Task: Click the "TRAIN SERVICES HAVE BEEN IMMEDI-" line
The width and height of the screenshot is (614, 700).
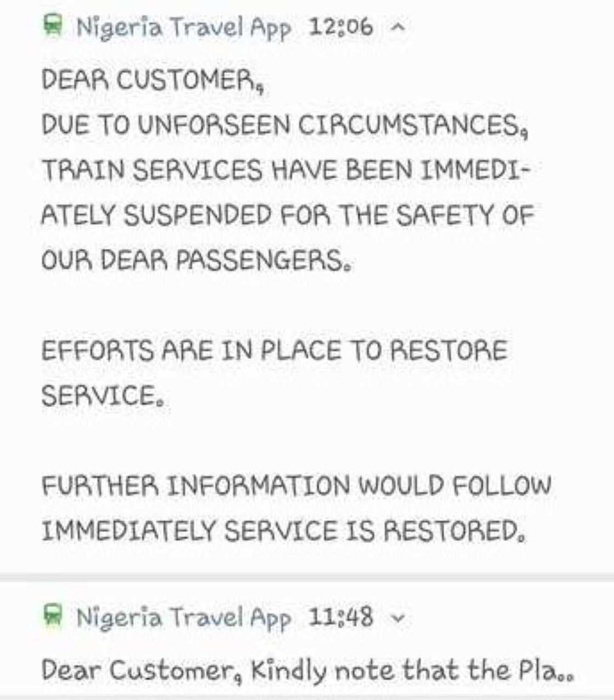Action: (x=285, y=171)
